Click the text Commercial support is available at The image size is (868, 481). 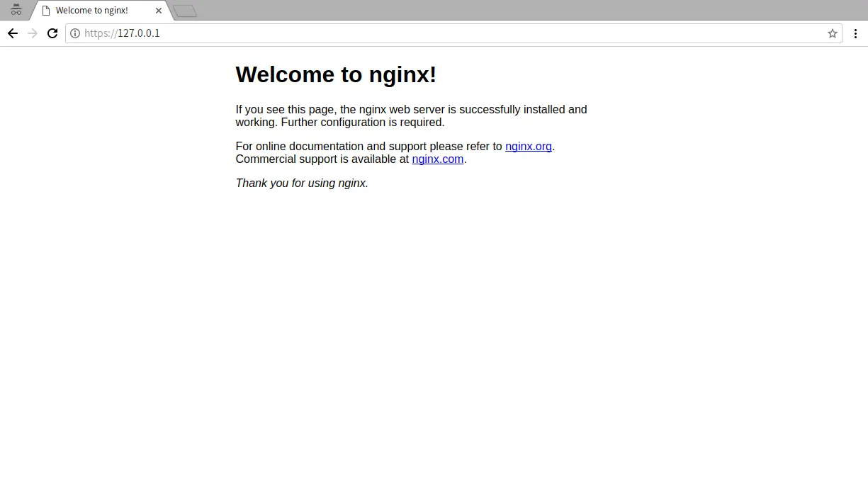pyautogui.click(x=322, y=159)
